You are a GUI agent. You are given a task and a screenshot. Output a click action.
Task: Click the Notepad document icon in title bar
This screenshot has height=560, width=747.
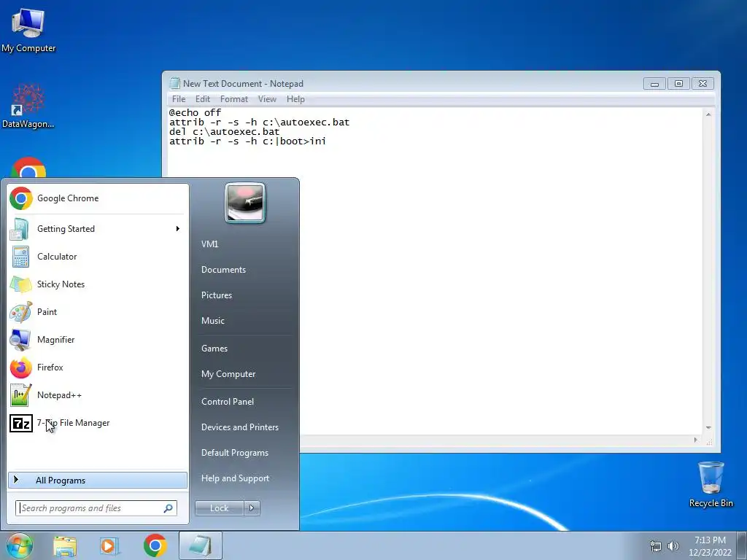pyautogui.click(x=175, y=83)
